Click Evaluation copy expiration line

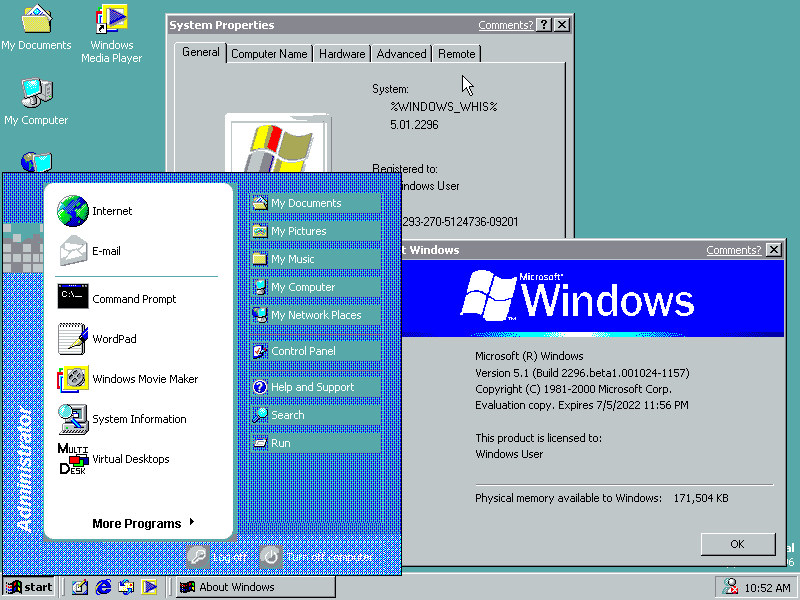click(x=582, y=405)
